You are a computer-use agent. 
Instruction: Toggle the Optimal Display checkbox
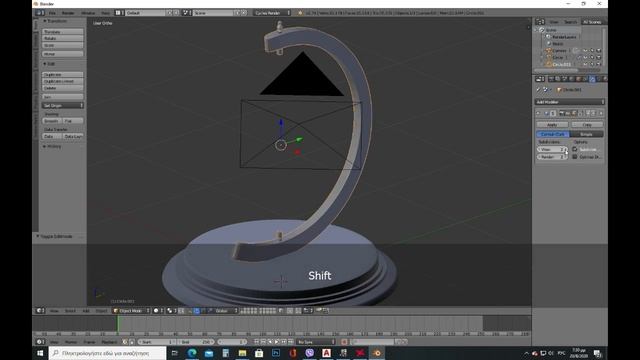pyautogui.click(x=575, y=157)
